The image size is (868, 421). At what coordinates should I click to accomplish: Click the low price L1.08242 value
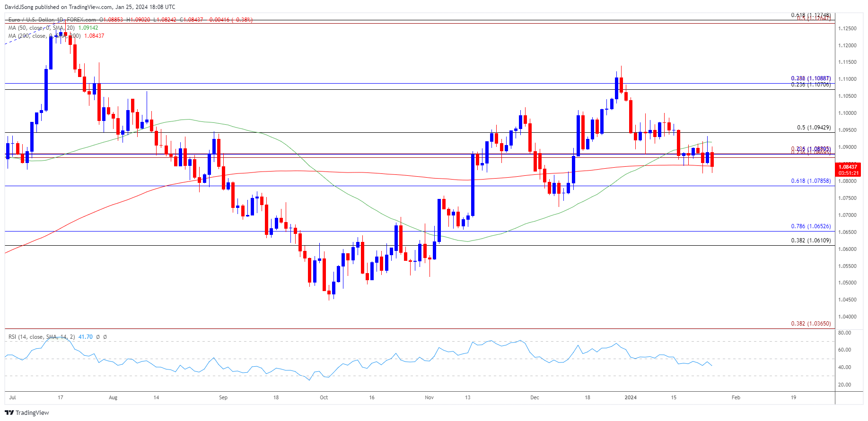[165, 20]
